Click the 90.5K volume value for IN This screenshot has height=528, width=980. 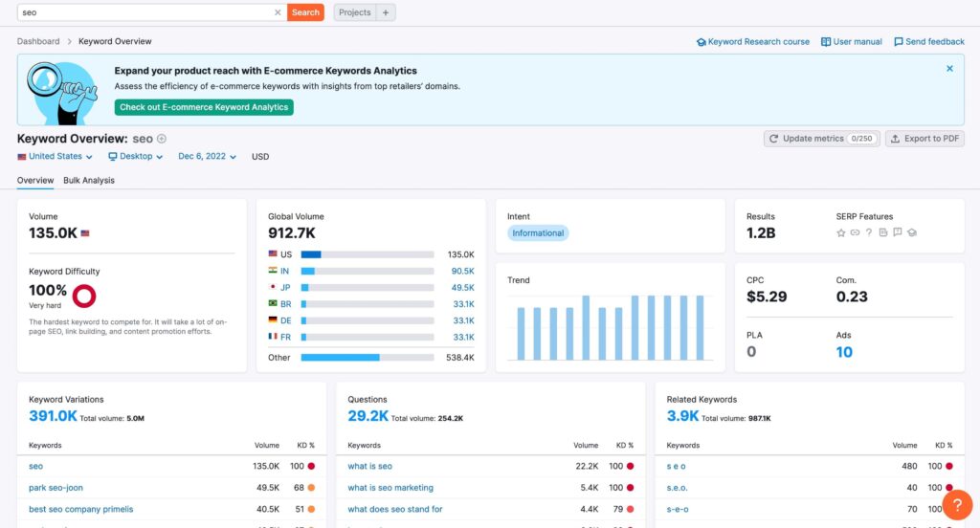462,272
